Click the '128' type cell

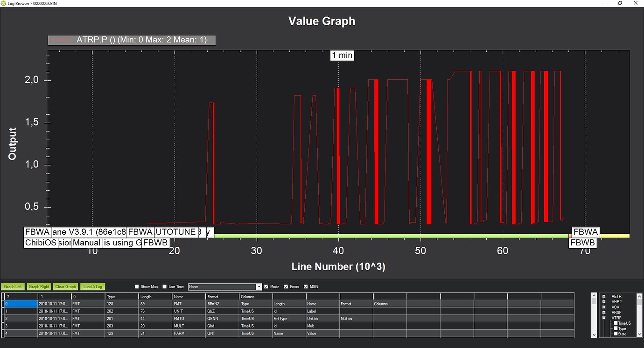121,304
